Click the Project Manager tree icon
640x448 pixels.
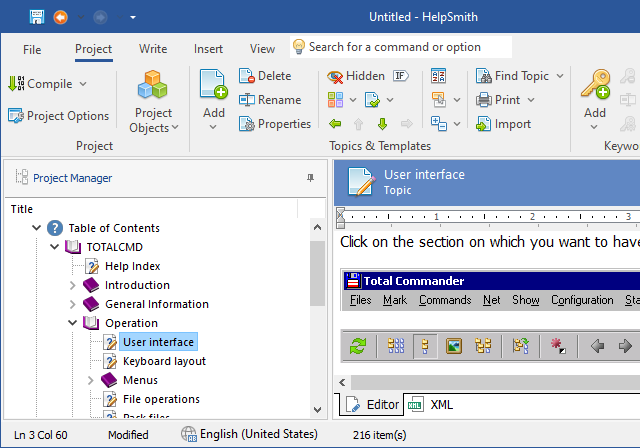coord(22,177)
